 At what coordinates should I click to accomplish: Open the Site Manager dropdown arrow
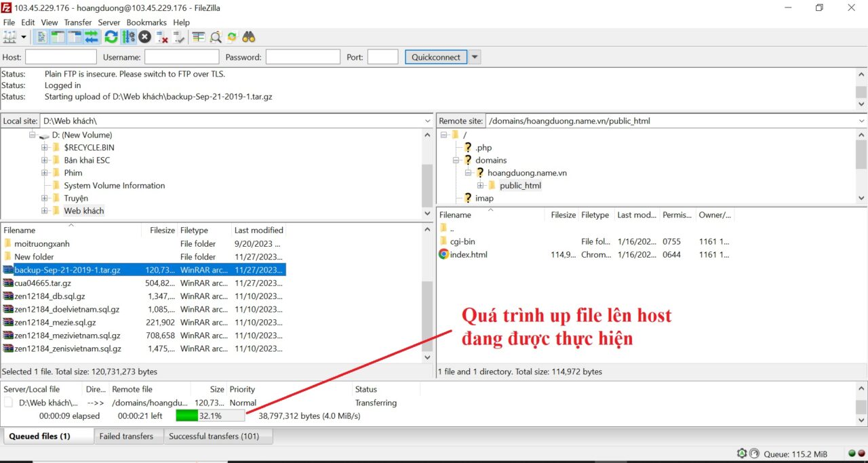24,37
